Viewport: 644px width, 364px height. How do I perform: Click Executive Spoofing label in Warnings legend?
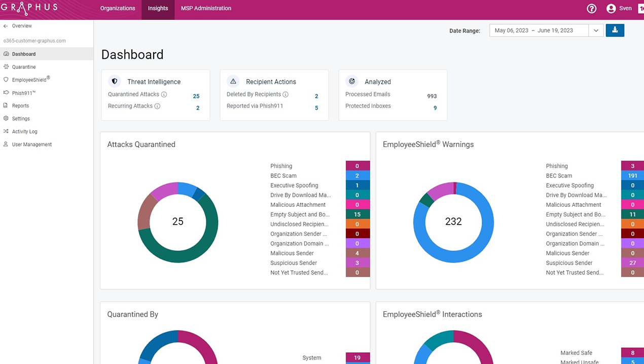coord(570,186)
